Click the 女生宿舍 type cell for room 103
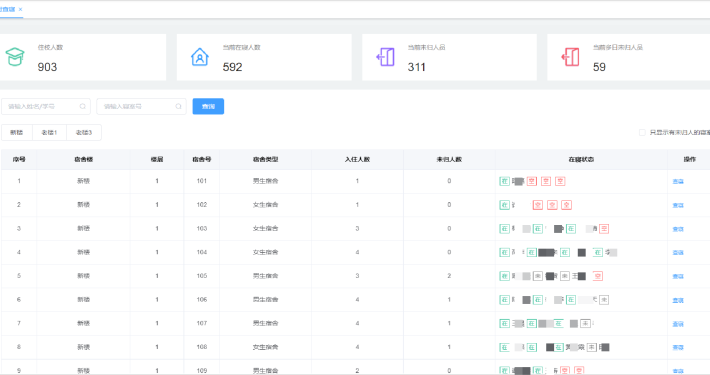 [x=265, y=229]
